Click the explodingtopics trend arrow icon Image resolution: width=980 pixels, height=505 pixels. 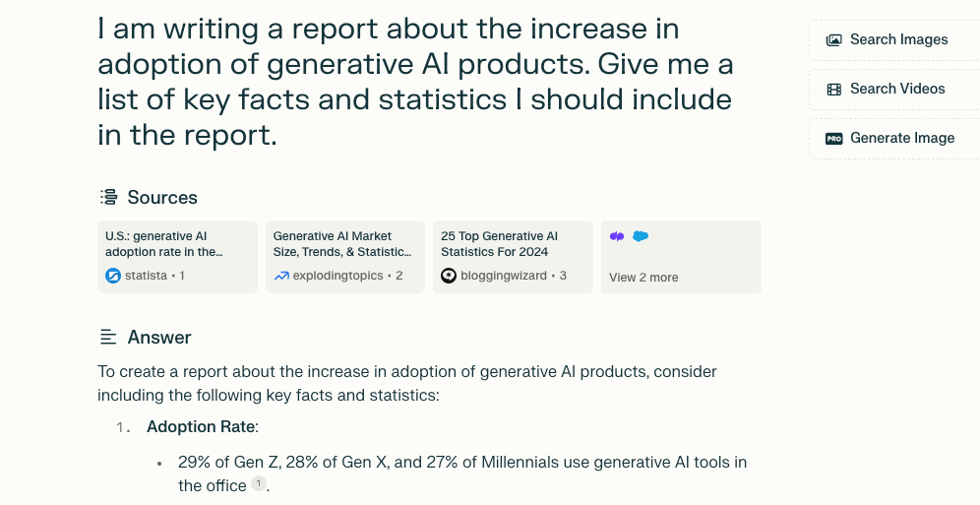[281, 276]
